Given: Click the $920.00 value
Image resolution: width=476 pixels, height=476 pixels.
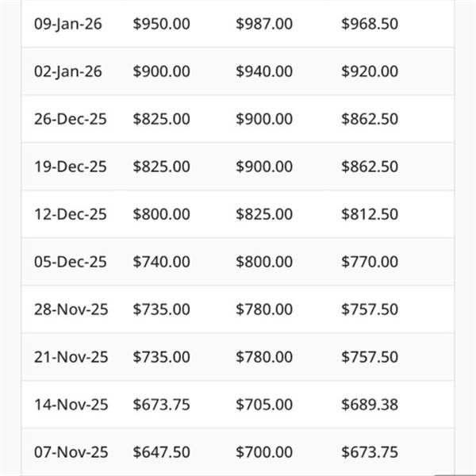Looking at the screenshot, I should pos(370,71).
